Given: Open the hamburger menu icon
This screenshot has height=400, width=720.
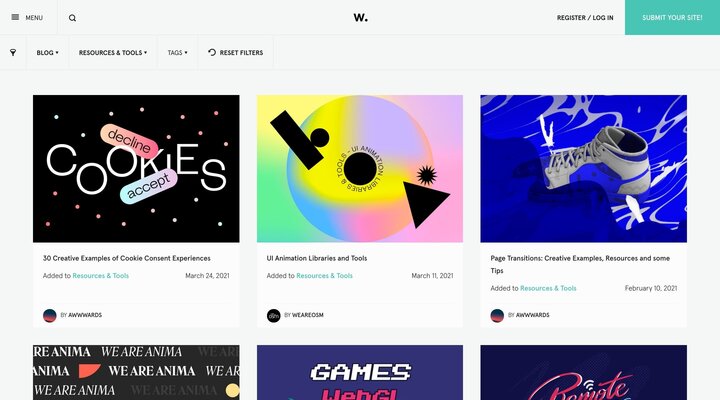Looking at the screenshot, I should click(15, 17).
